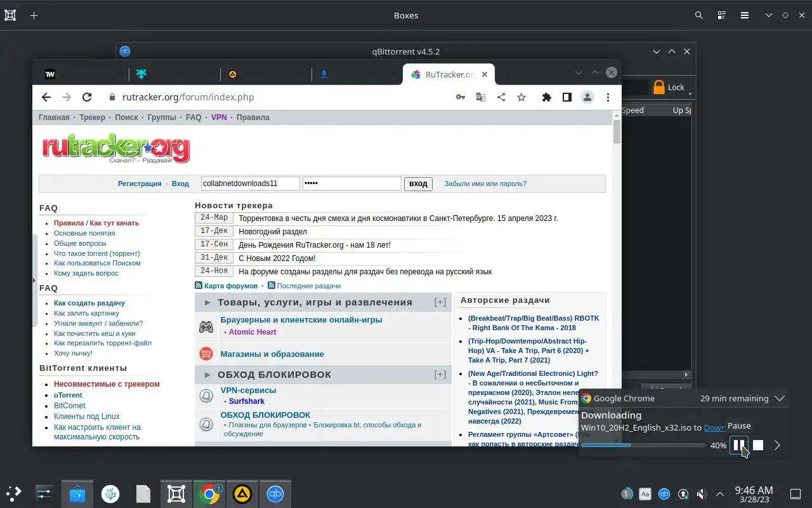Open Поиск in the rutracker menu
This screenshot has height=508, width=812.
click(126, 117)
